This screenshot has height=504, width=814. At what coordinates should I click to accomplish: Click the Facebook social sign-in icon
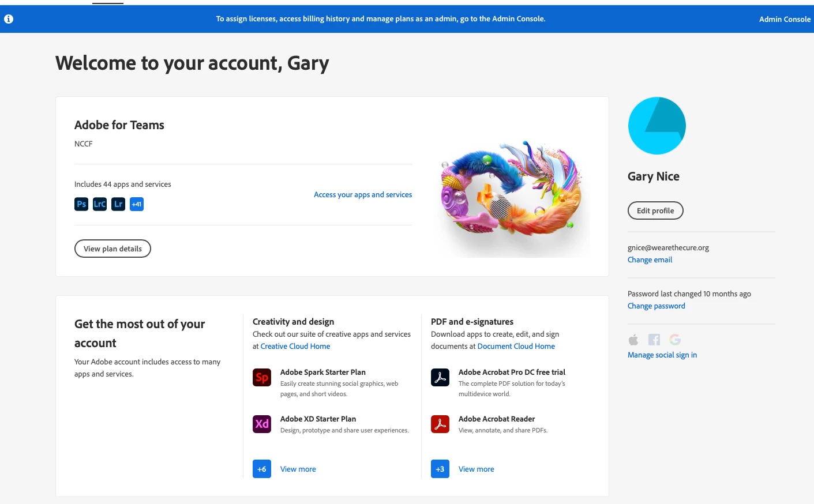pyautogui.click(x=654, y=340)
